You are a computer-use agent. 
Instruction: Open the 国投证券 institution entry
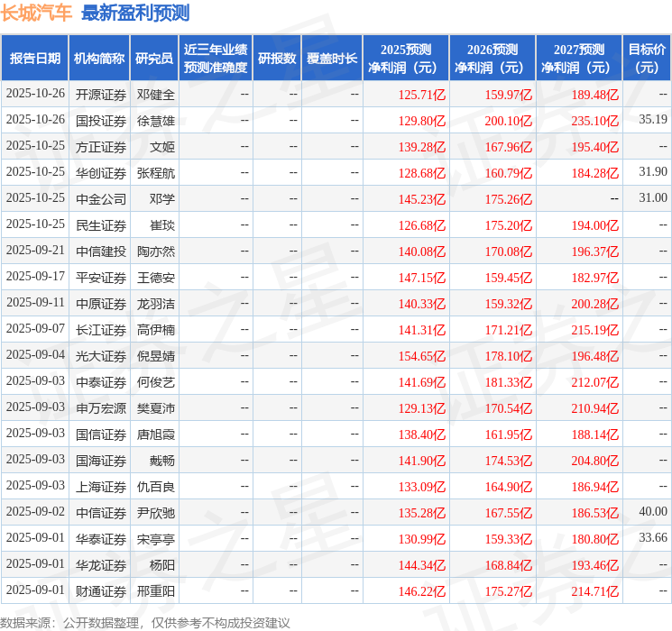[101, 121]
